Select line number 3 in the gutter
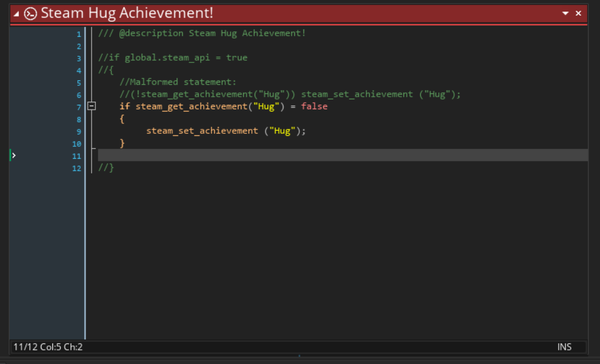 pos(79,58)
